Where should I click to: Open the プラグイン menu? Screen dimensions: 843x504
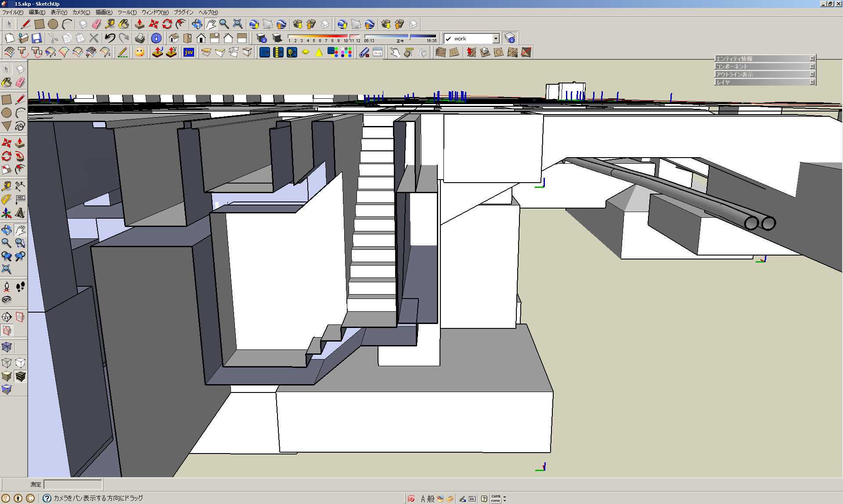[x=184, y=12]
